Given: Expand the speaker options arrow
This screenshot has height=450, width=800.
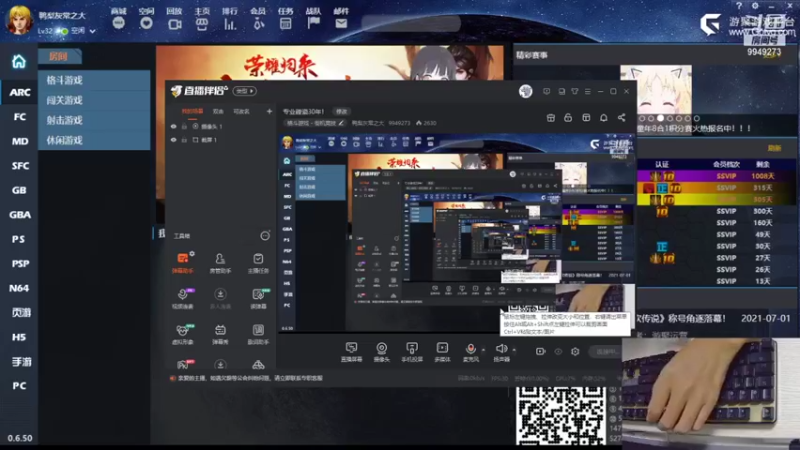Looking at the screenshot, I should 514,350.
